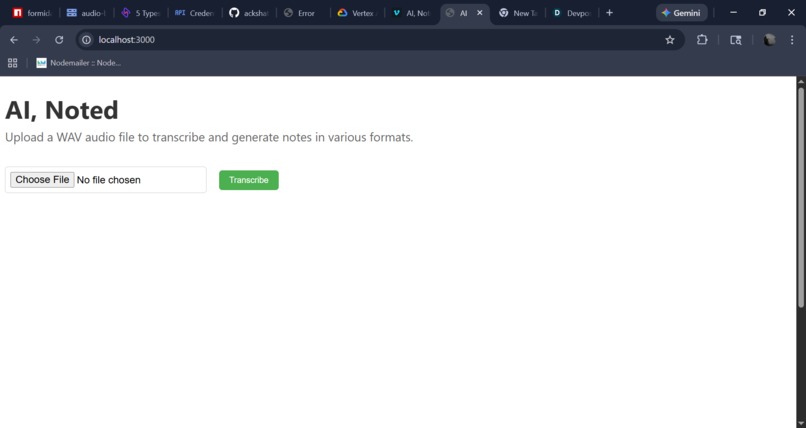Open the Gemini button

[x=682, y=13]
